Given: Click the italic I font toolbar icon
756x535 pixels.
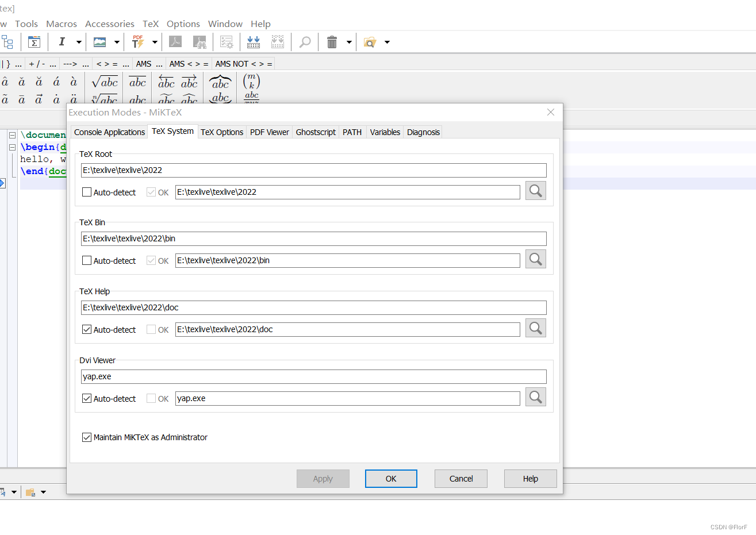Looking at the screenshot, I should [x=62, y=42].
